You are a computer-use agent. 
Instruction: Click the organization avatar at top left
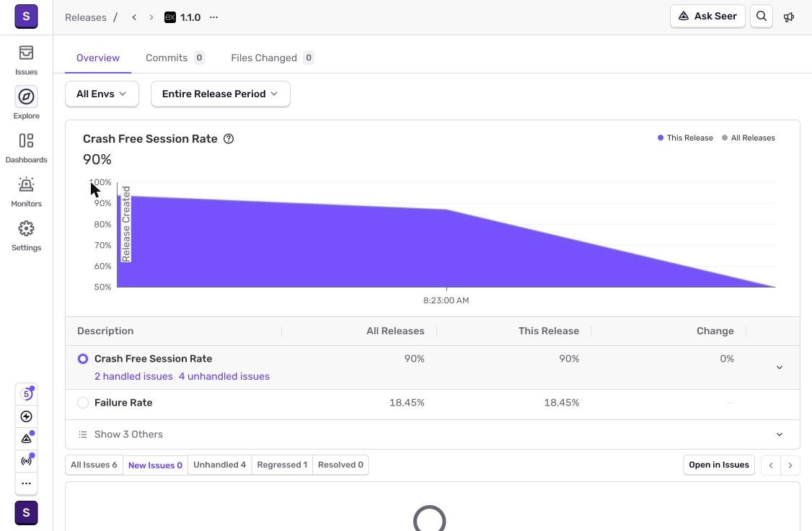[26, 17]
